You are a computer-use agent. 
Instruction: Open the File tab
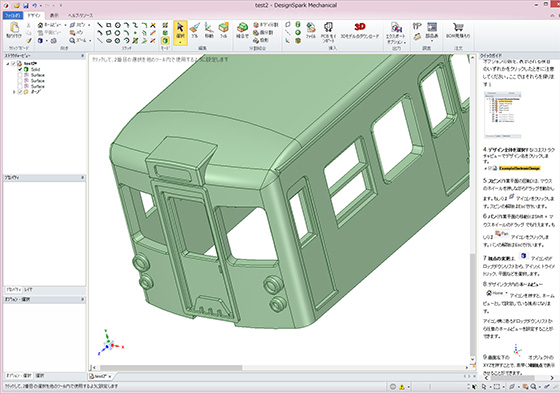tap(13, 15)
